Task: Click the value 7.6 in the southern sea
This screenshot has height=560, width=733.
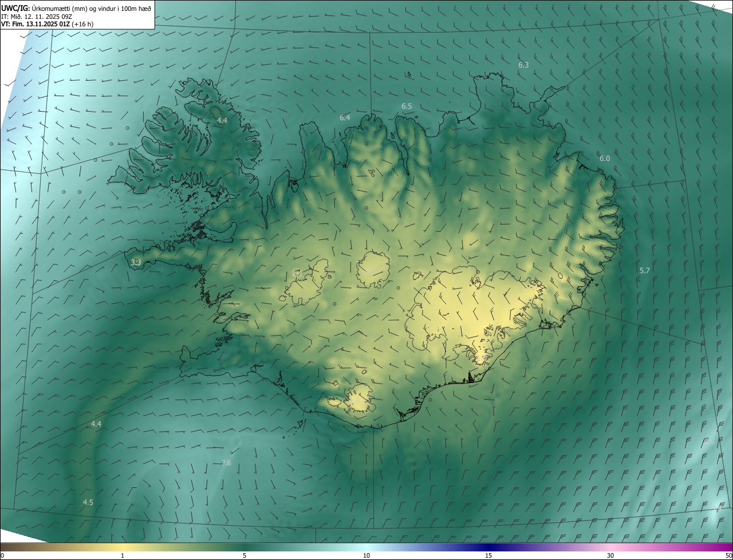Action: click(226, 463)
